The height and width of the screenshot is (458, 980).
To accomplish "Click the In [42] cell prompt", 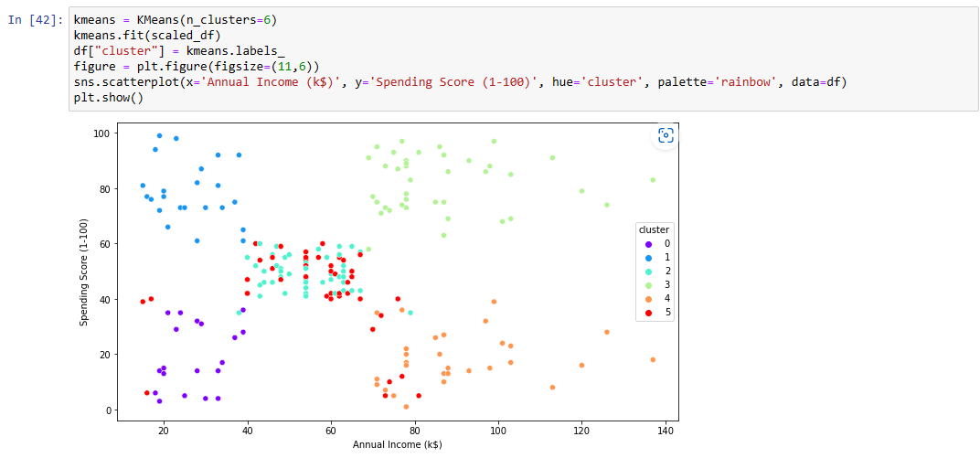I will coord(35,20).
